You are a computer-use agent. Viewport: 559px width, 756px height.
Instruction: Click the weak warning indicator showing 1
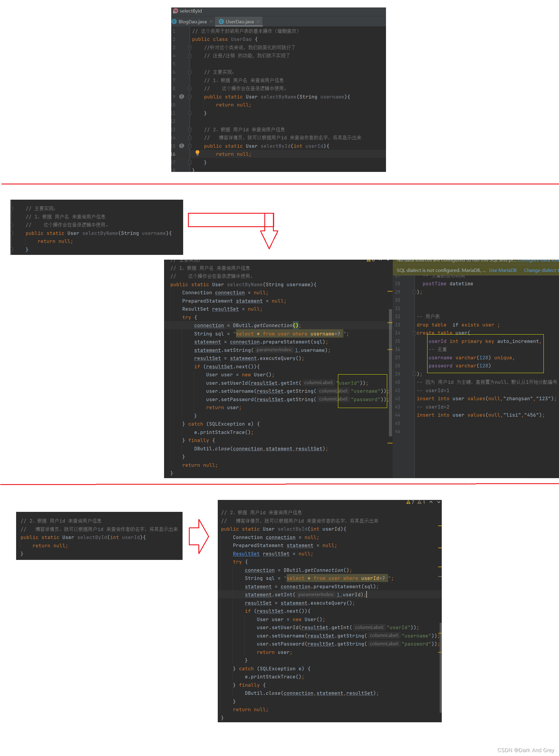click(x=421, y=502)
